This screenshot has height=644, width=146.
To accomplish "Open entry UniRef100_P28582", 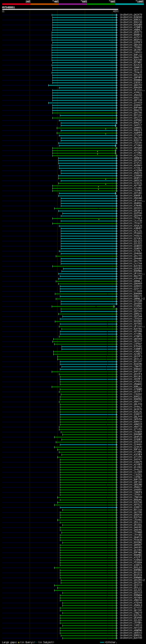I will [x=131, y=306].
